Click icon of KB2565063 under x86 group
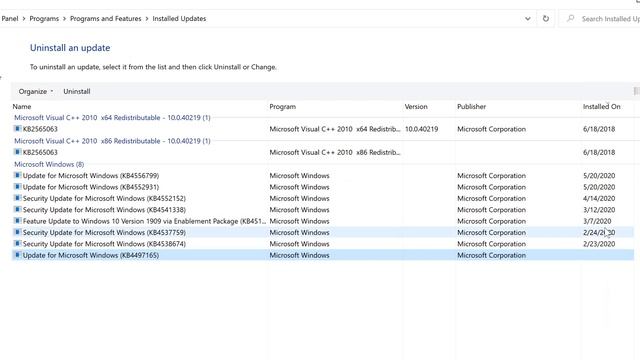Image resolution: width=640 pixels, height=360 pixels. [17, 152]
